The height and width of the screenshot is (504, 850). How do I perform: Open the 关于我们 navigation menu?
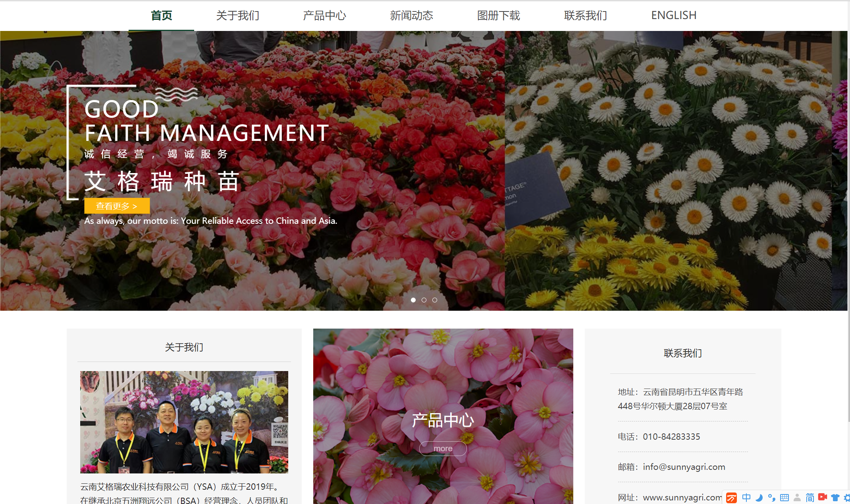[237, 15]
